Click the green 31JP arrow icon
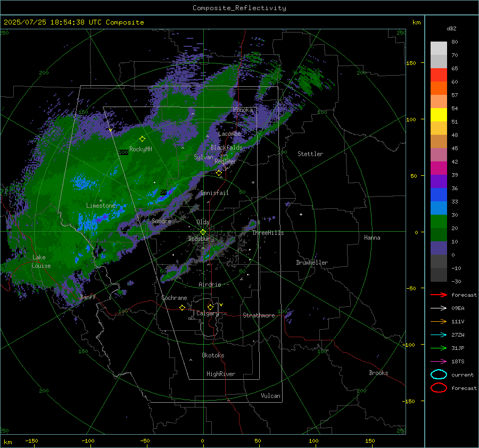This screenshot has width=479, height=448. pyautogui.click(x=439, y=348)
